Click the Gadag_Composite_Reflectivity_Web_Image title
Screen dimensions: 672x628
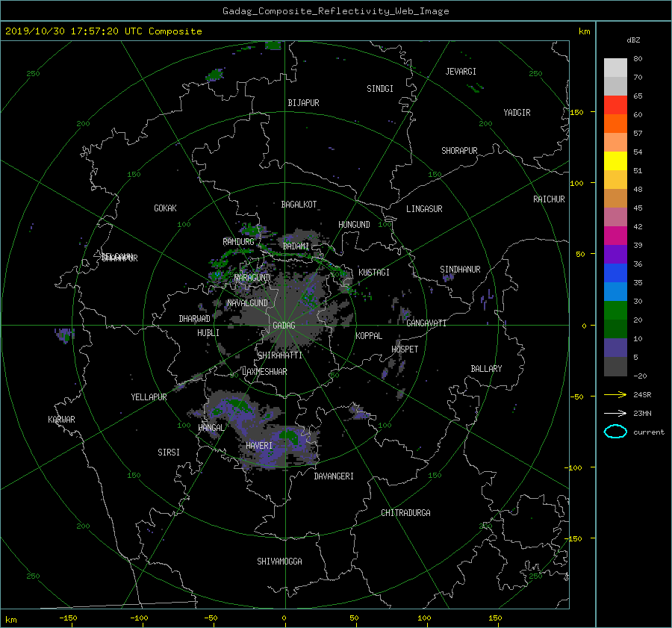coord(335,11)
